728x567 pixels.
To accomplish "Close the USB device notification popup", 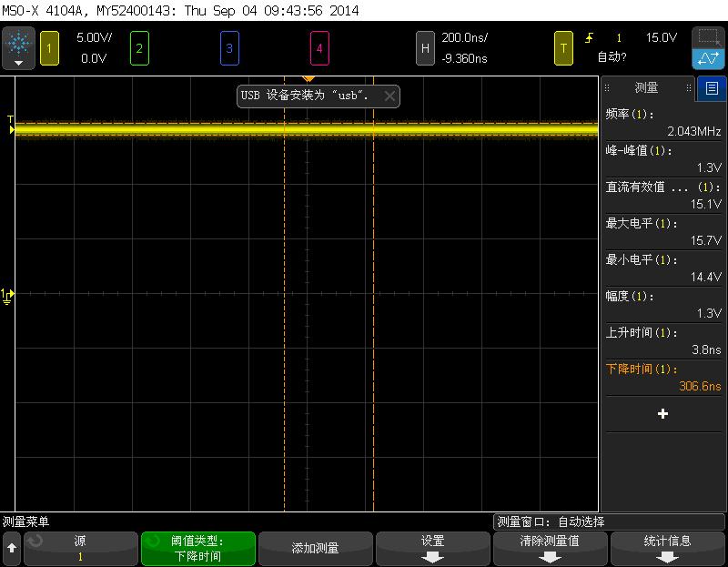I will (389, 96).
